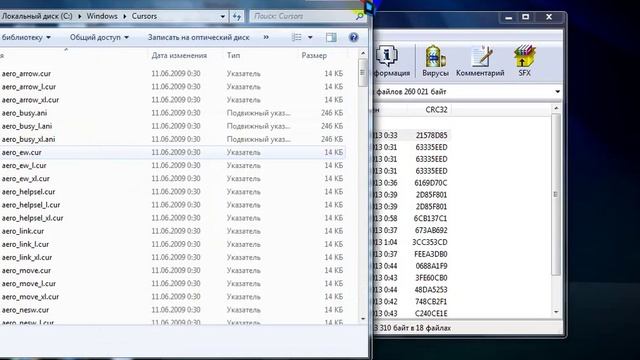Viewport: 640px width, 360px height.
Task: Click the Explorer file list scrollbar thumb
Action: tap(362, 73)
